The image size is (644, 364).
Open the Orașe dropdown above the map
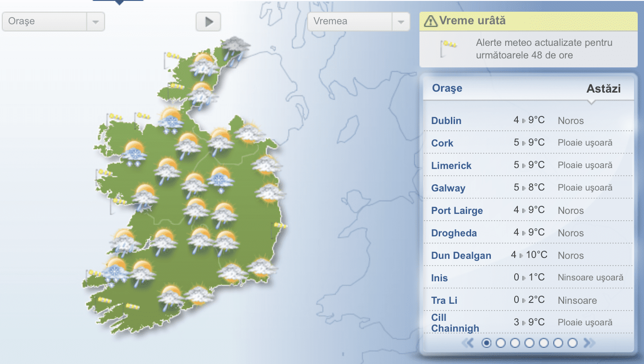[x=53, y=22]
